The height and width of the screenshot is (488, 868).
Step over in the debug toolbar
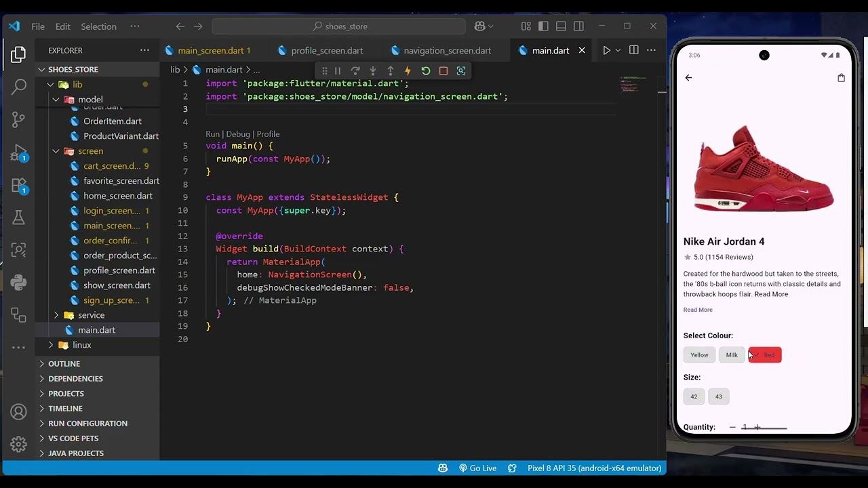(x=355, y=70)
